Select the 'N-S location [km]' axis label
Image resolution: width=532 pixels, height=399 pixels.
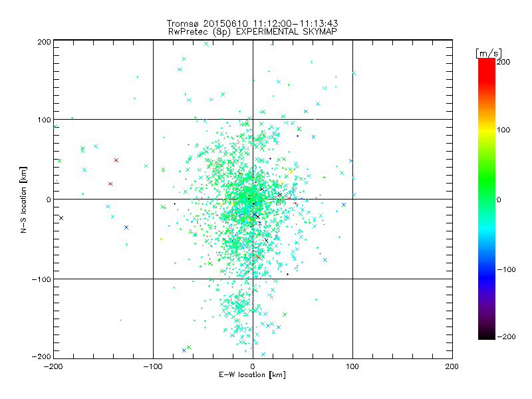pos(23,199)
